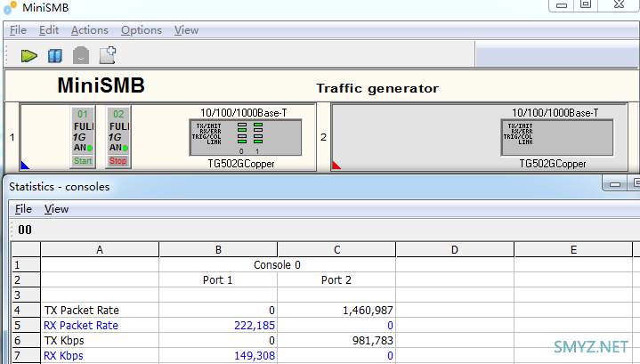Screen dimensions: 640x364
Task: Click the value 149,308
Action: click(255, 355)
